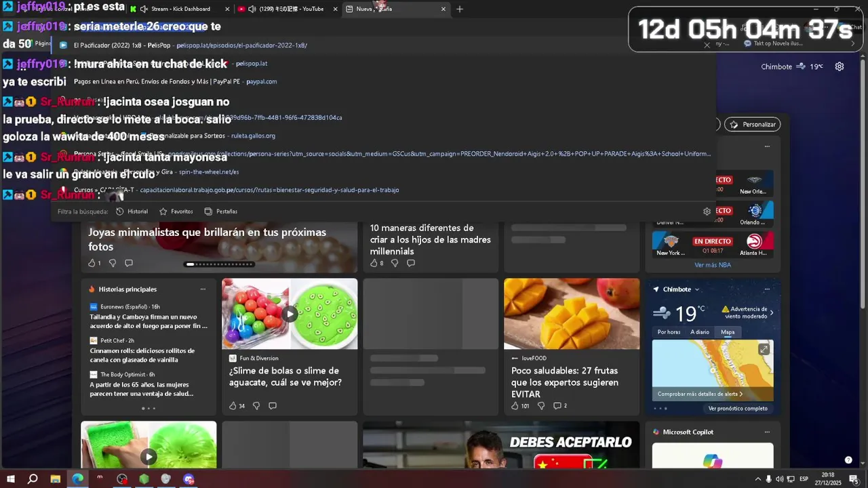Open notification center in system tray

tap(854, 479)
